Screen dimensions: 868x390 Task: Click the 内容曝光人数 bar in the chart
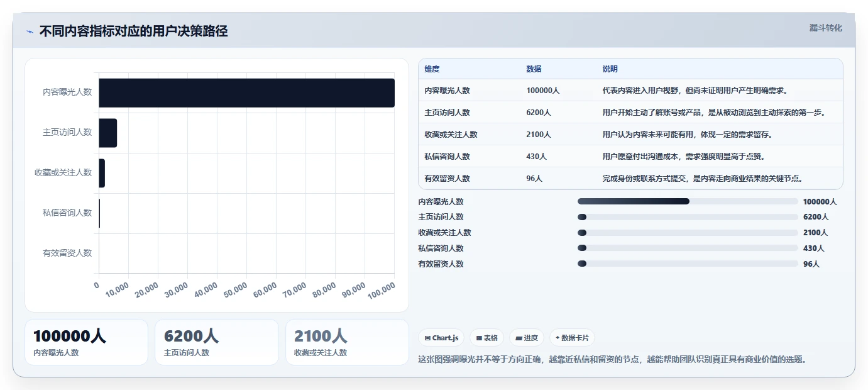tap(246, 92)
